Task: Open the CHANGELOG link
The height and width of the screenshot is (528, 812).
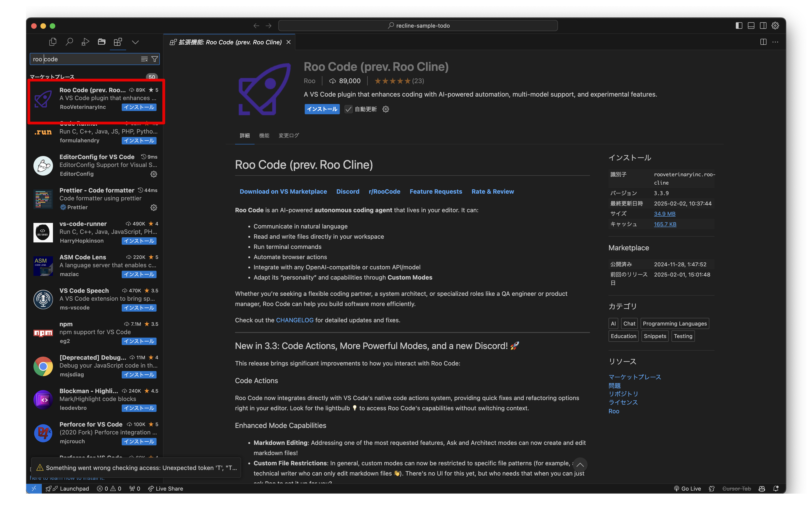Action: 295,320
